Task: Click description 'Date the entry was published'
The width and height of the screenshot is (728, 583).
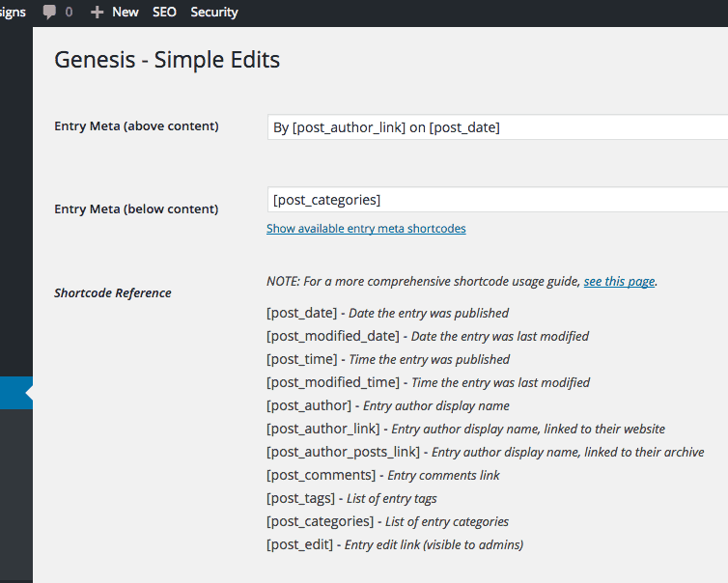Action: [429, 314]
